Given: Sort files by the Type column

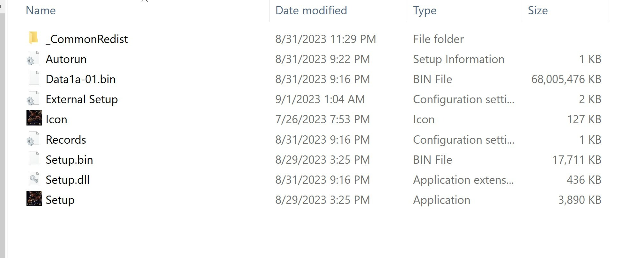Looking at the screenshot, I should (x=425, y=11).
